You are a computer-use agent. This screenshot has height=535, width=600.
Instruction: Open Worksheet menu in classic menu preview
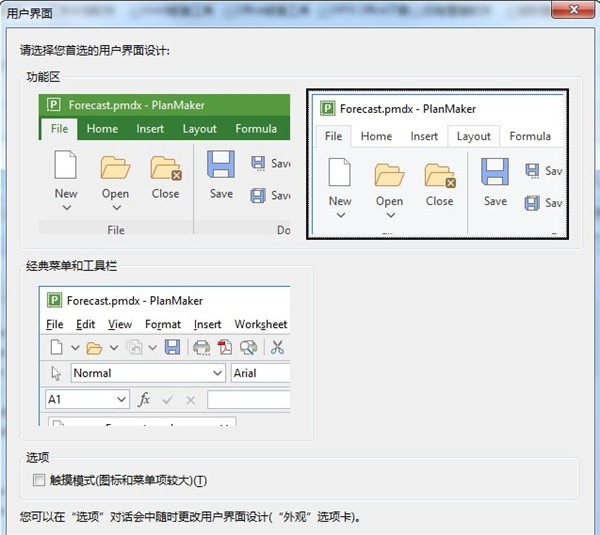point(261,325)
